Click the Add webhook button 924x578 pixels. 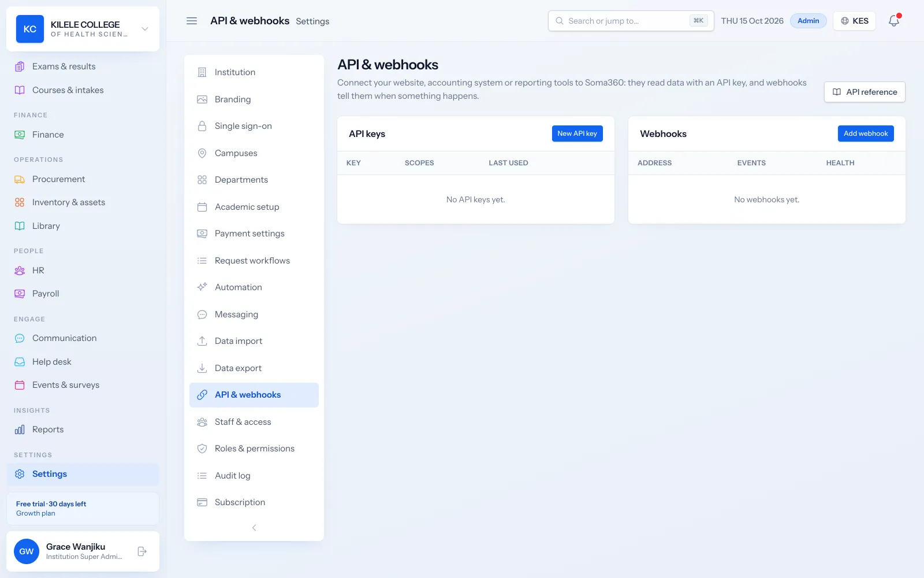coord(866,134)
